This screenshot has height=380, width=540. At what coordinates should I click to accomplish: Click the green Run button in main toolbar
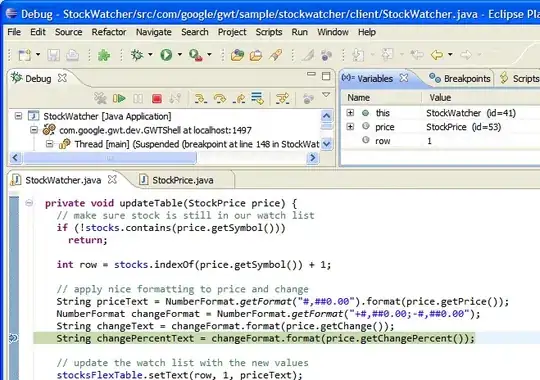166,54
